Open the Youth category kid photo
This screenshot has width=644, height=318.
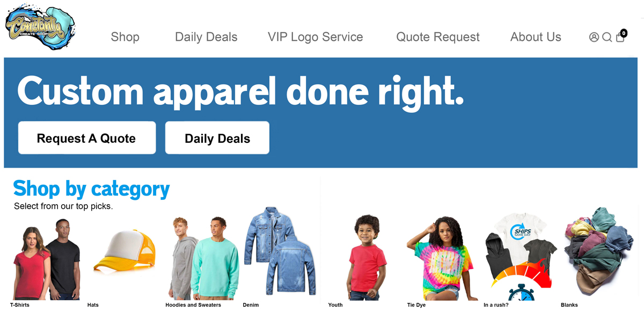coord(367,257)
